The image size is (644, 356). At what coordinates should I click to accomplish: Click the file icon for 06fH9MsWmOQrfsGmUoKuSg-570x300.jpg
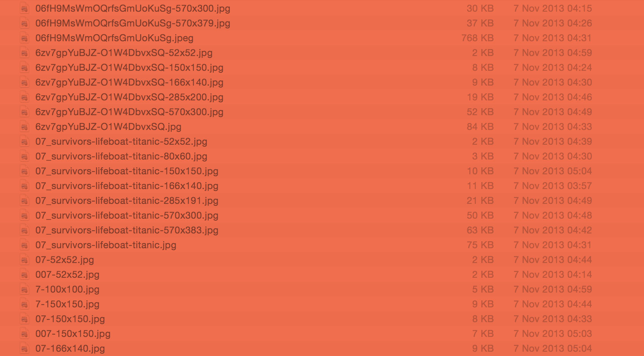tap(24, 9)
